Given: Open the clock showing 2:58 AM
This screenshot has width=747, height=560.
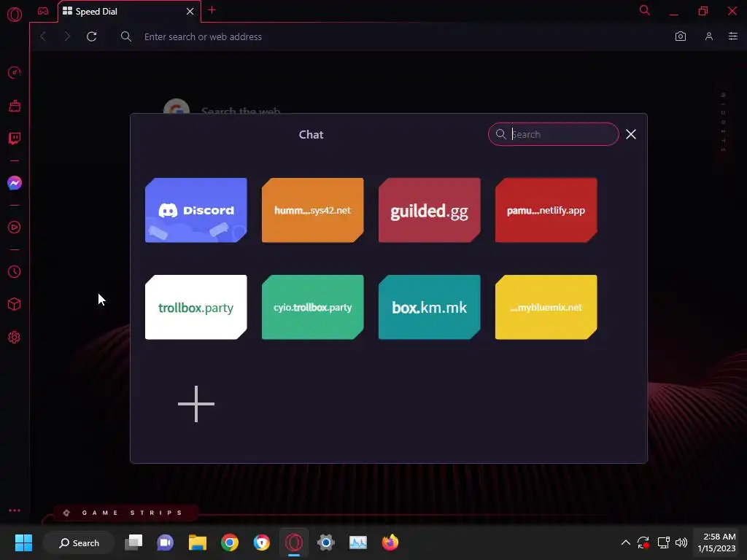Looking at the screenshot, I should (x=716, y=542).
